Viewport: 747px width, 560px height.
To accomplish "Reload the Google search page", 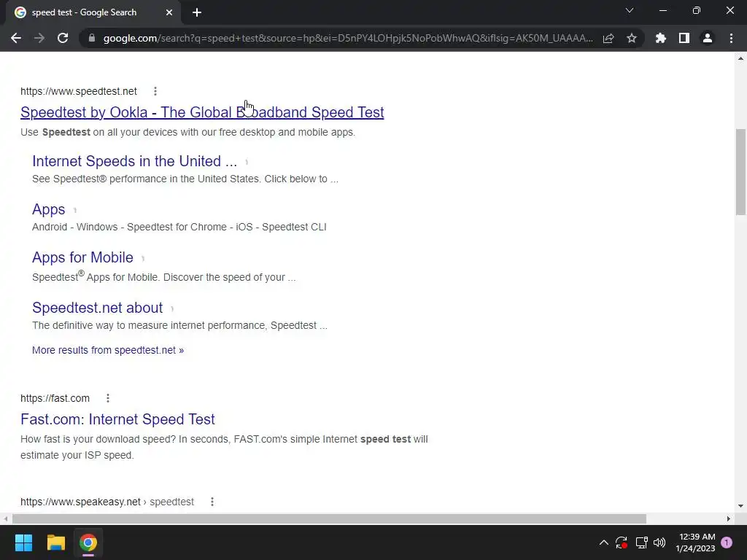I will click(x=63, y=38).
